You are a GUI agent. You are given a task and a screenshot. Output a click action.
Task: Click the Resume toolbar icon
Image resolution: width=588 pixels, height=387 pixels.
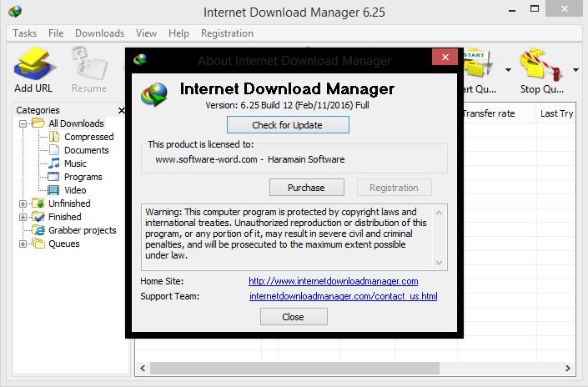click(89, 63)
